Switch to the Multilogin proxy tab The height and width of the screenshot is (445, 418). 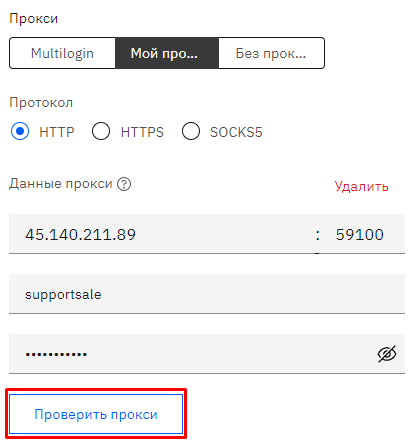click(x=62, y=53)
